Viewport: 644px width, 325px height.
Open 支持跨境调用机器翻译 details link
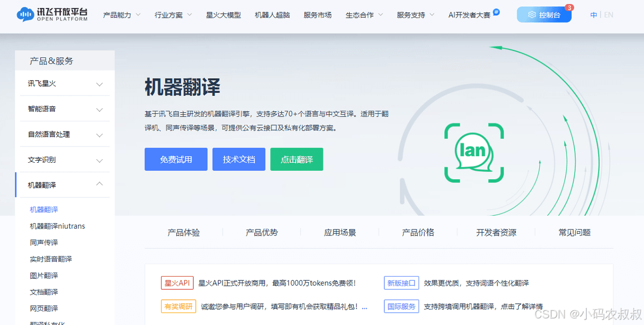click(484, 306)
